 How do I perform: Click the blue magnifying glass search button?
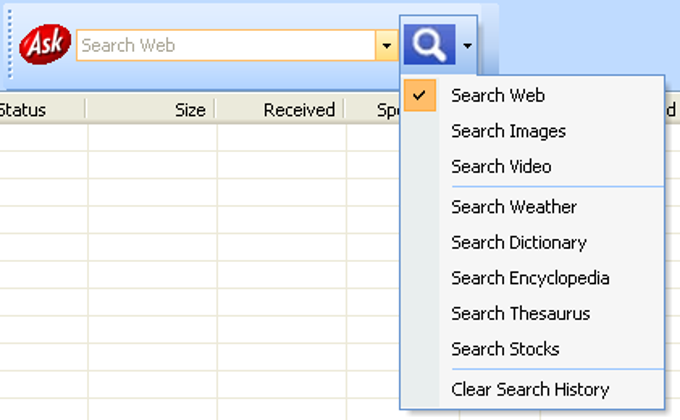pyautogui.click(x=429, y=44)
